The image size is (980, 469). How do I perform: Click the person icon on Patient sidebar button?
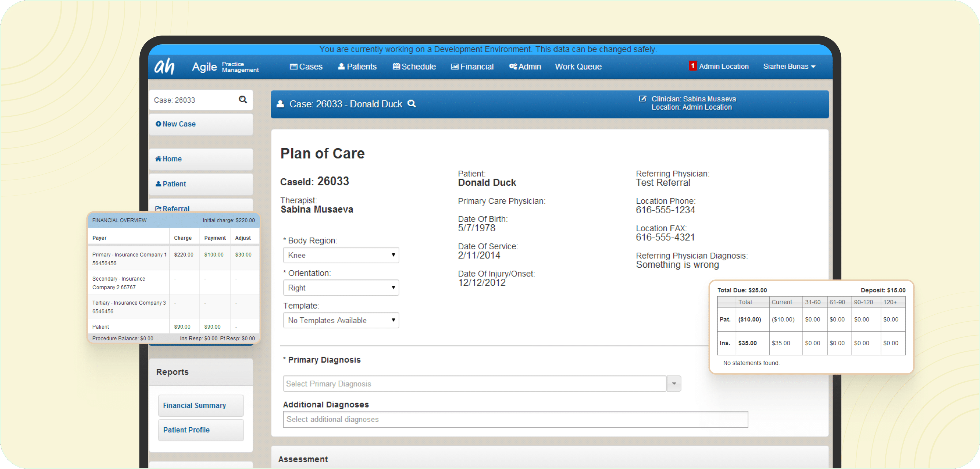coord(158,184)
